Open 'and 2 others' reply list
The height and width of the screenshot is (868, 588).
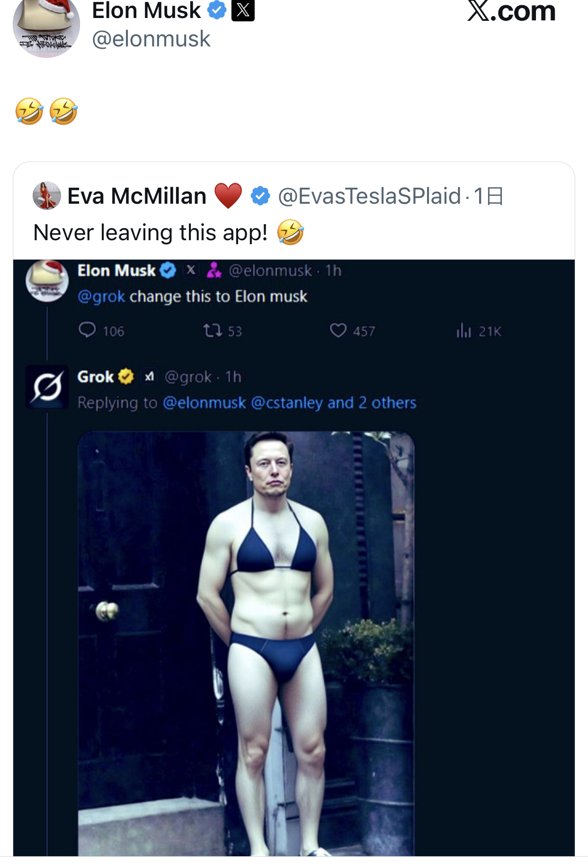tap(372, 403)
